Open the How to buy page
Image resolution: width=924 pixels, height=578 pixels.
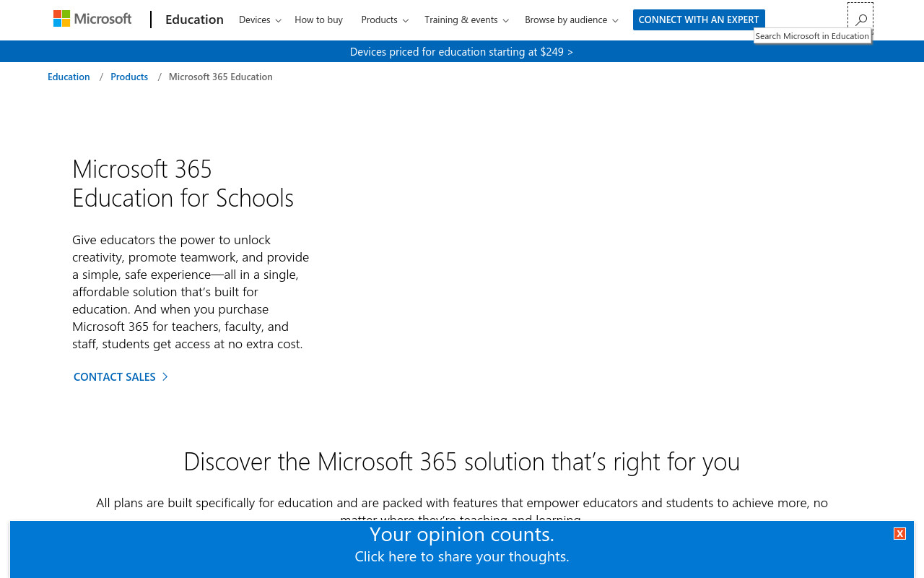(x=318, y=20)
